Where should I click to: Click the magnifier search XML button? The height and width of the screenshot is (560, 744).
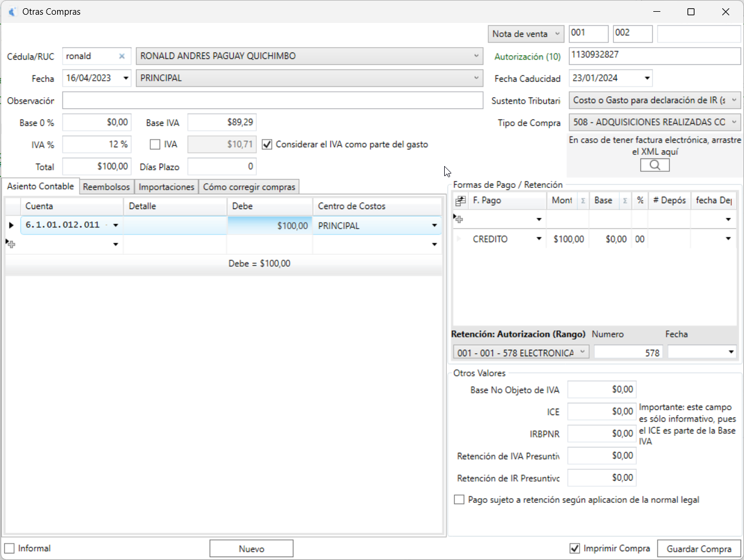654,165
